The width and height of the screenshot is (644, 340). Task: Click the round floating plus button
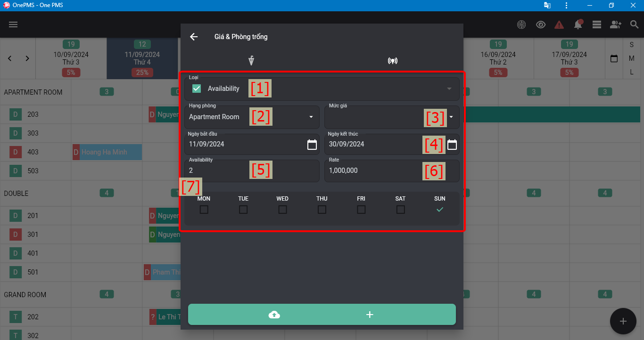[623, 321]
